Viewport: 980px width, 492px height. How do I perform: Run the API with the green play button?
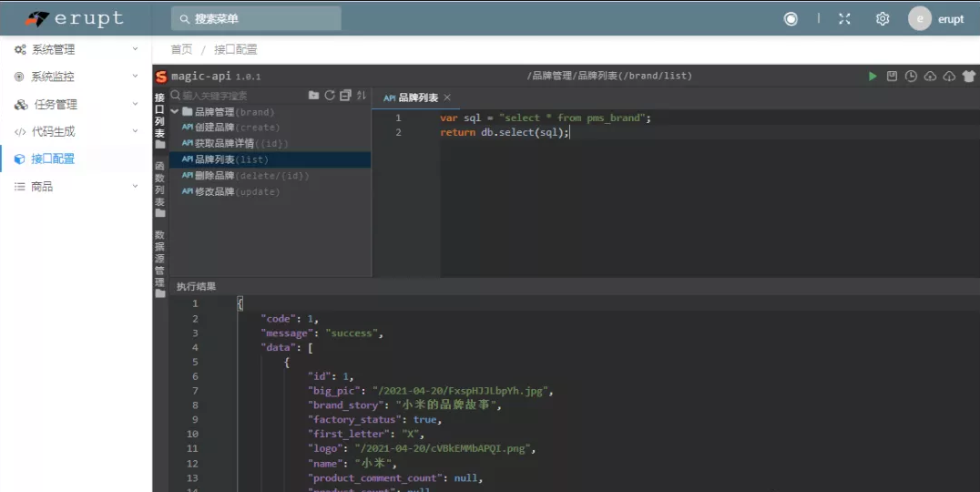tap(873, 77)
